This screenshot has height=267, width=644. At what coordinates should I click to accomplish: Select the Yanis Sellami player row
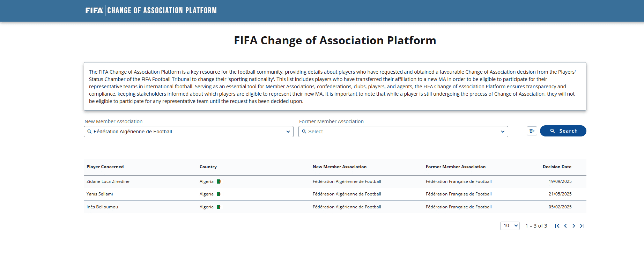[x=100, y=194]
